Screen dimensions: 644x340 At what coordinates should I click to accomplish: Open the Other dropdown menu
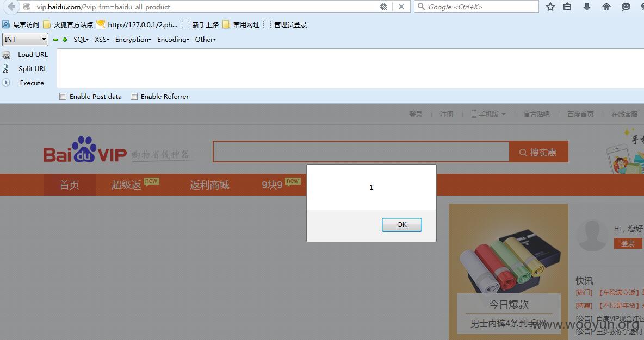[206, 39]
